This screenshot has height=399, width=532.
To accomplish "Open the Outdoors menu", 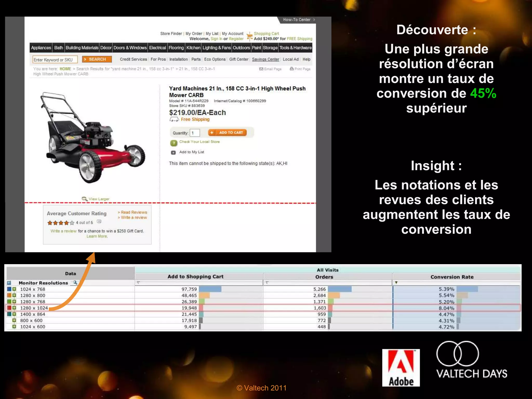I will [x=241, y=48].
